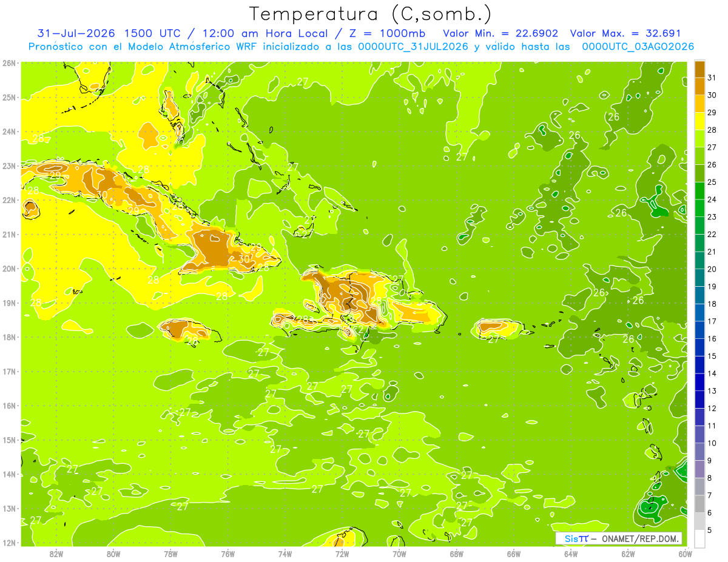
Task: Click the title "Temperatura (C,somb.)"
Action: coord(371,14)
